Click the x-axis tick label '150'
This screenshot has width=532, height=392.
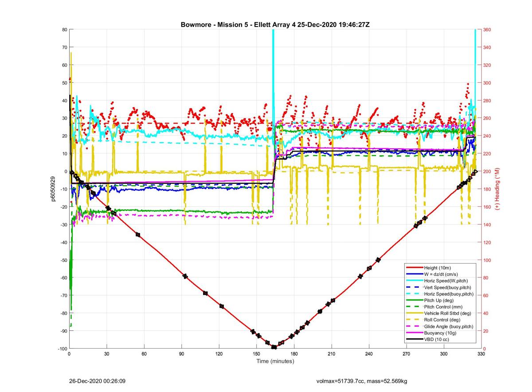pos(256,354)
